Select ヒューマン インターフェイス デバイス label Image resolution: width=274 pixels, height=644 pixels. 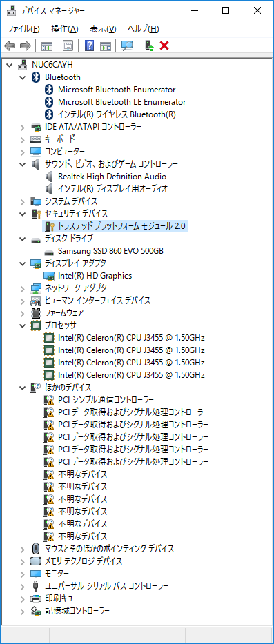tap(97, 301)
